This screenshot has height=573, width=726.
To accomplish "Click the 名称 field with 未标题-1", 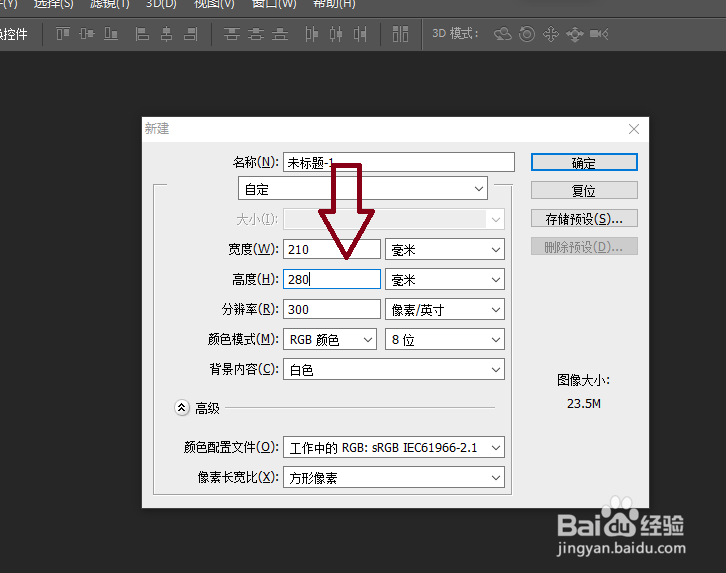I will (x=399, y=162).
